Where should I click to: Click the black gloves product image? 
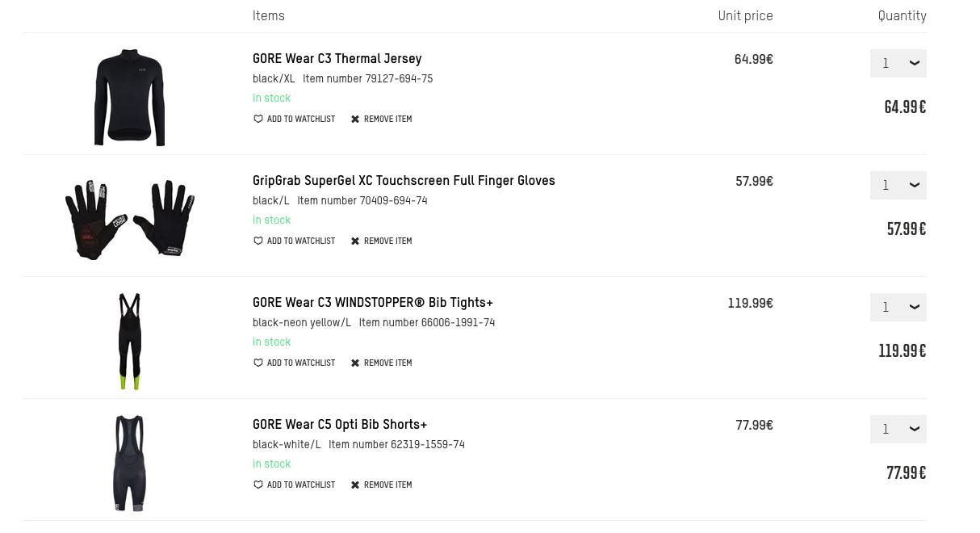point(129,220)
